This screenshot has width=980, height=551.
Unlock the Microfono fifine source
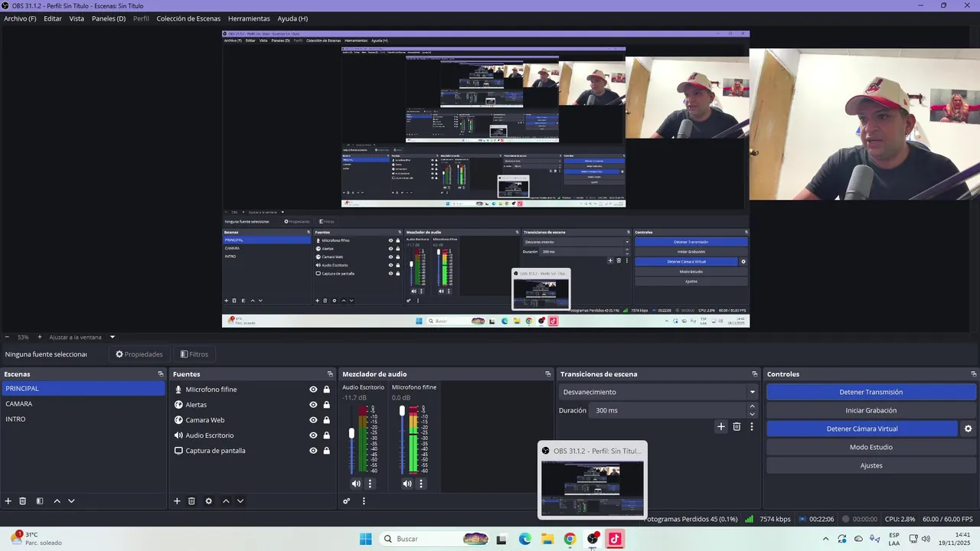click(327, 390)
